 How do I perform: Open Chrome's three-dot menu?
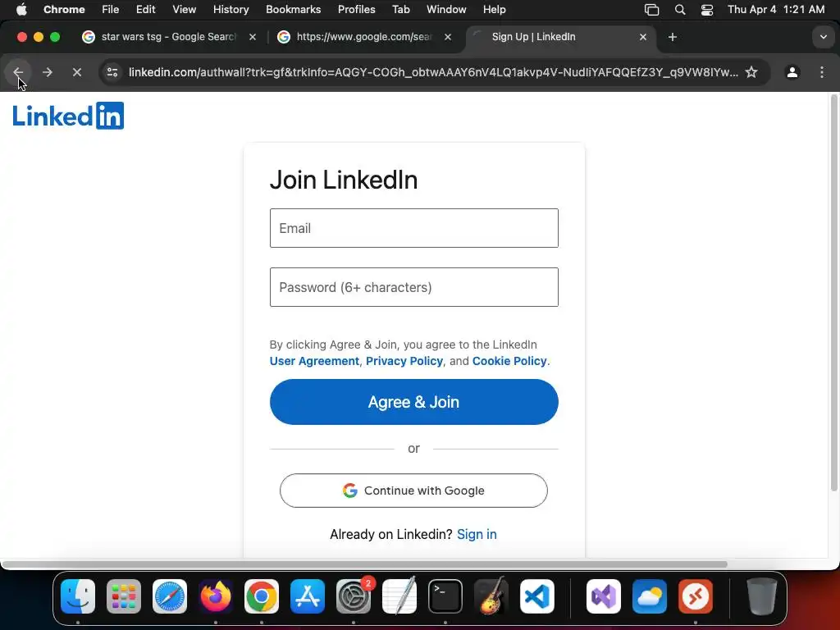tap(822, 72)
